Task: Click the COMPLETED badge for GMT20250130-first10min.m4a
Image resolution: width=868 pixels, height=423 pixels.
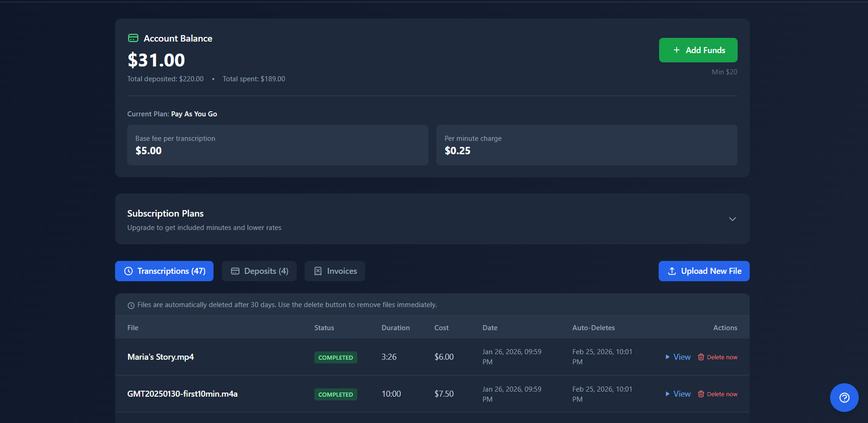Action: coord(336,394)
